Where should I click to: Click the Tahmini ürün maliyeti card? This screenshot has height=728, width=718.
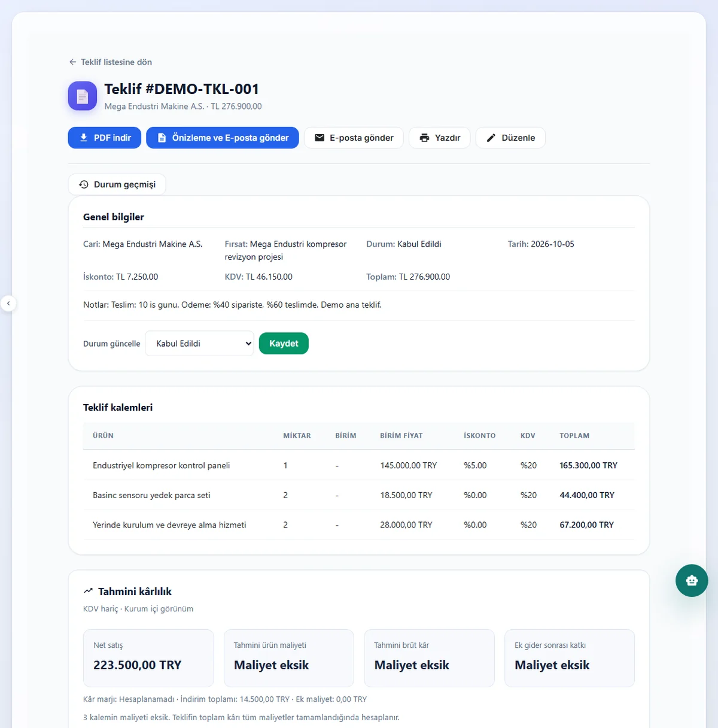pos(289,658)
